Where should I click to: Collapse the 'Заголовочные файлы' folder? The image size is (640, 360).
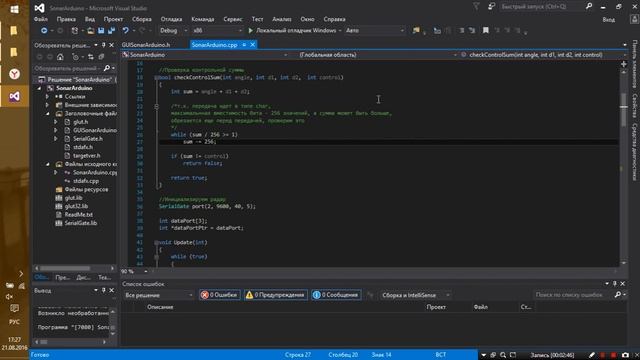coord(47,113)
